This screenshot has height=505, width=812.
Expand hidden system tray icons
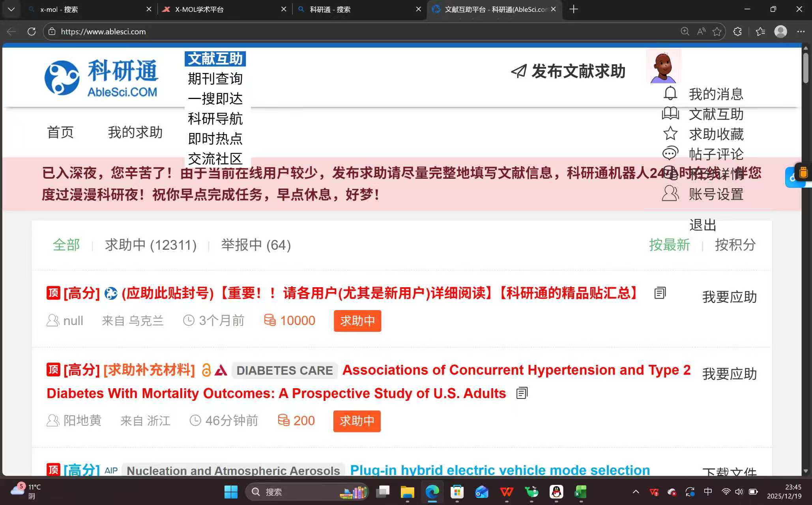coord(636,492)
